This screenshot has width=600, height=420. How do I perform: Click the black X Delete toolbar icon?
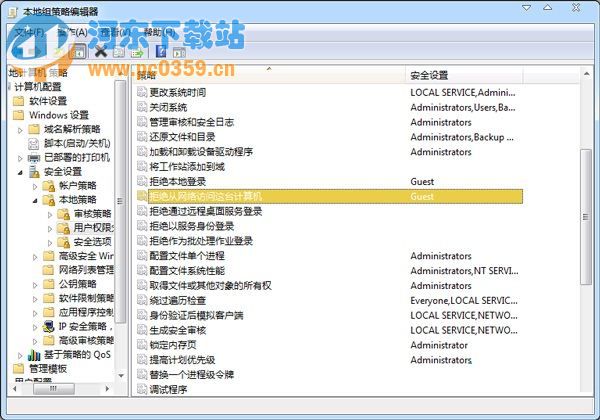pos(101,51)
